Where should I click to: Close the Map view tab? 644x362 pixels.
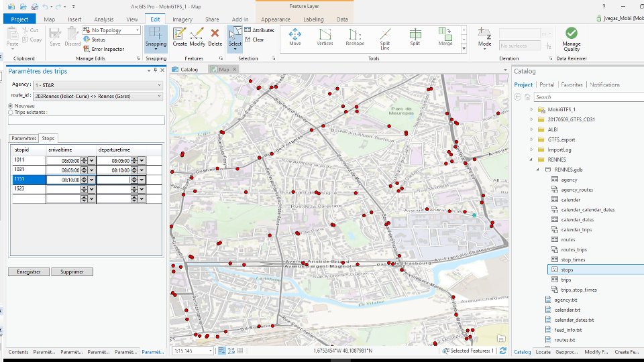coord(235,69)
